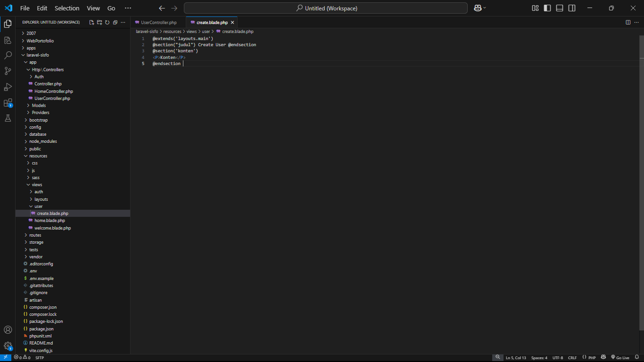The image size is (644, 362).
Task: Click the CRLF line ending indicator
Action: click(x=572, y=358)
